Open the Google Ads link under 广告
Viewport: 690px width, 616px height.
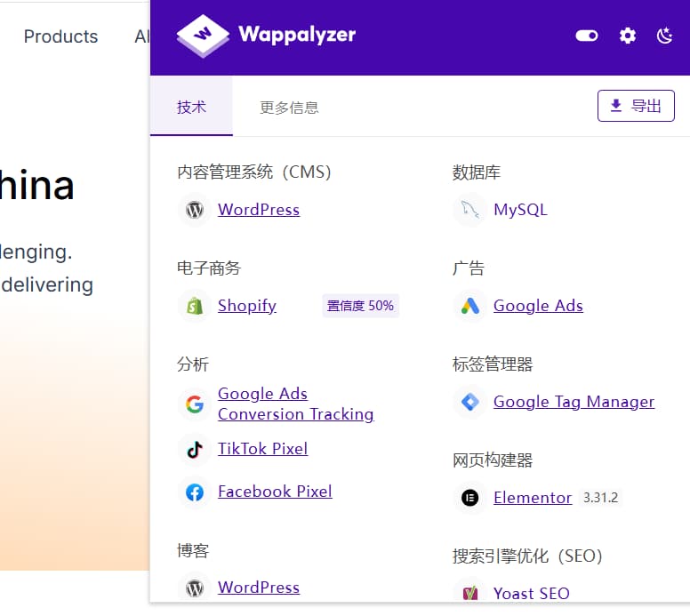pyautogui.click(x=538, y=306)
